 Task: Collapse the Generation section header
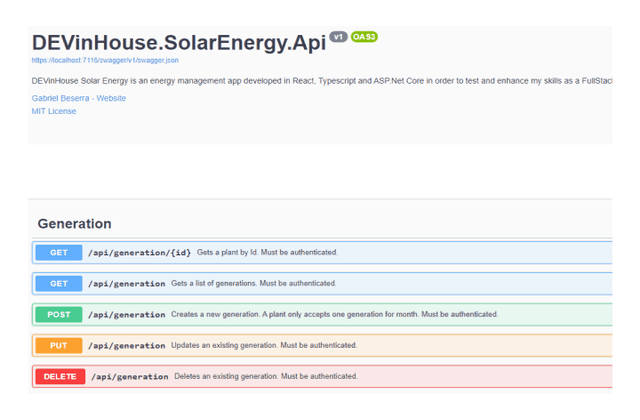[x=322, y=224]
